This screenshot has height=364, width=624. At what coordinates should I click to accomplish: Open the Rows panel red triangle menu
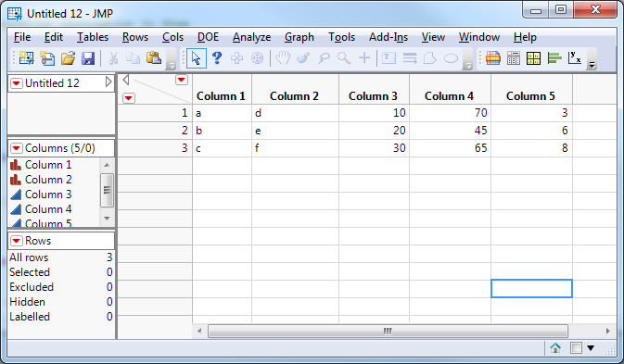[x=17, y=241]
